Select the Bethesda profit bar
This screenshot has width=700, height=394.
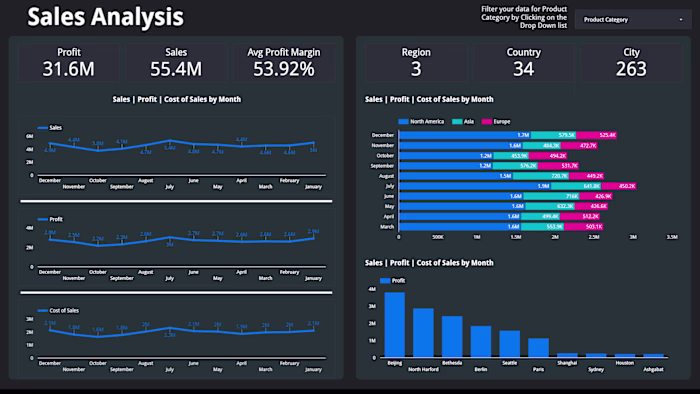coord(452,337)
